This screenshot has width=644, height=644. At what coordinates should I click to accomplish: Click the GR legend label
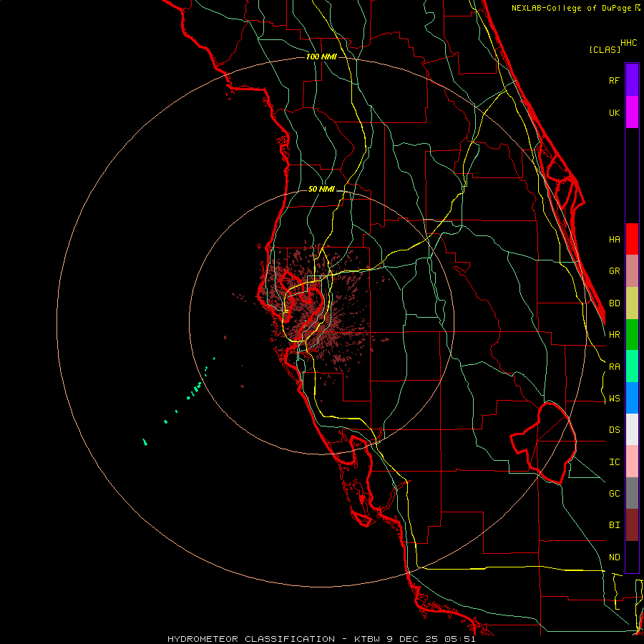tap(614, 271)
